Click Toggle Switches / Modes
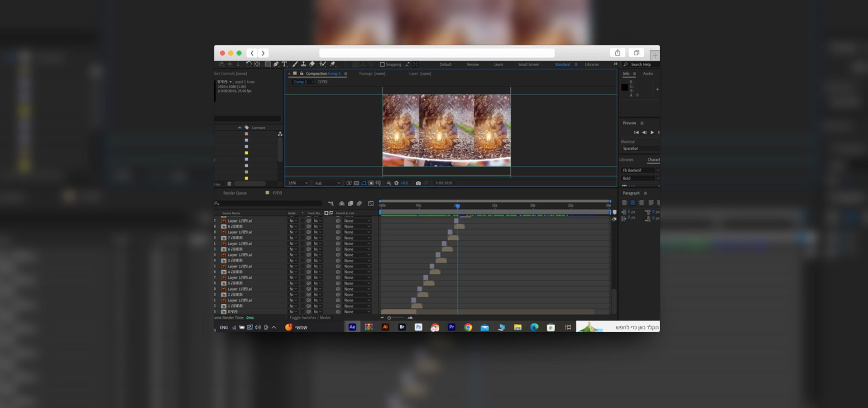Image resolution: width=868 pixels, height=408 pixels. pyautogui.click(x=310, y=318)
